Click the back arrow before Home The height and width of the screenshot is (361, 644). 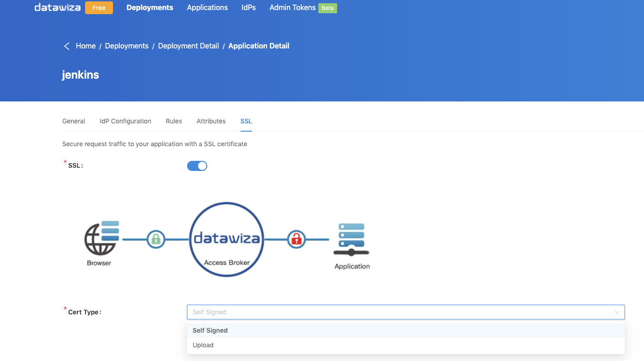tap(67, 46)
